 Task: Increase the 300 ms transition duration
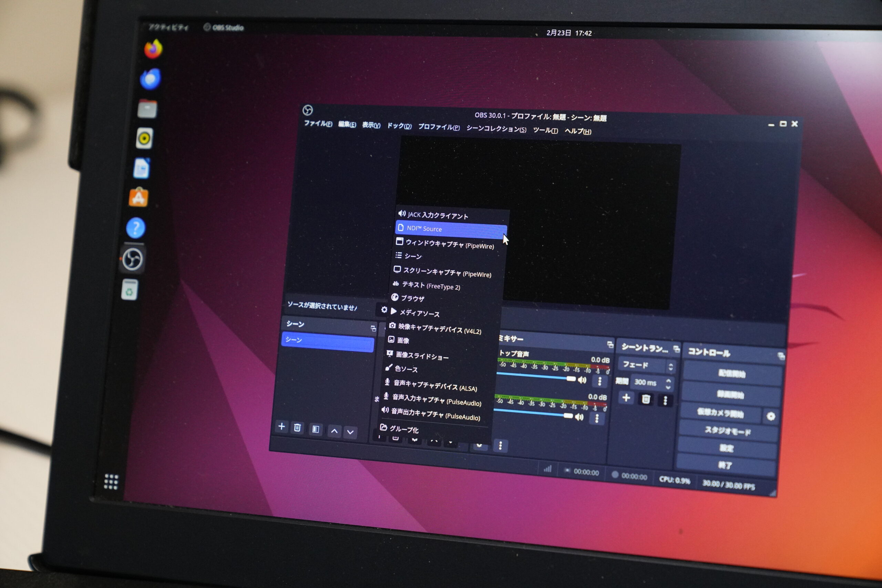click(668, 381)
